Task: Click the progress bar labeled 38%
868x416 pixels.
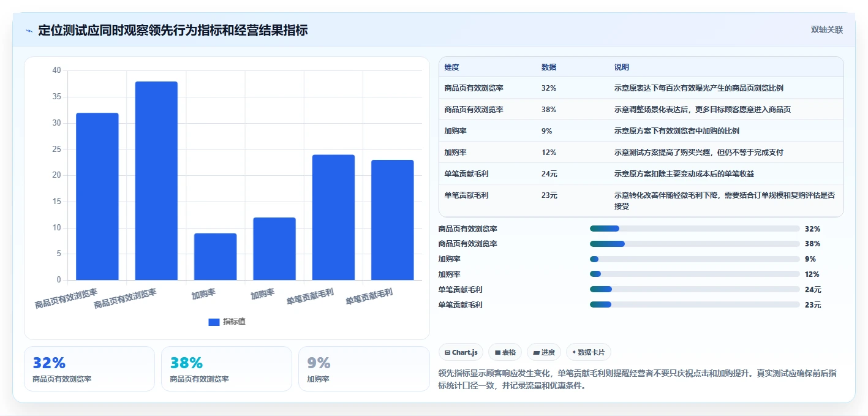Action: 695,244
